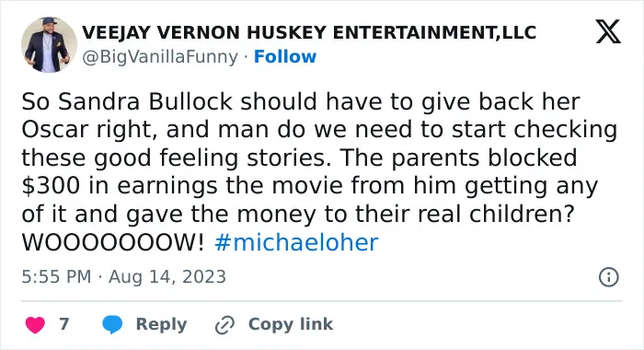Click the Twitter info circle icon
This screenshot has width=644, height=350.
[x=609, y=277]
